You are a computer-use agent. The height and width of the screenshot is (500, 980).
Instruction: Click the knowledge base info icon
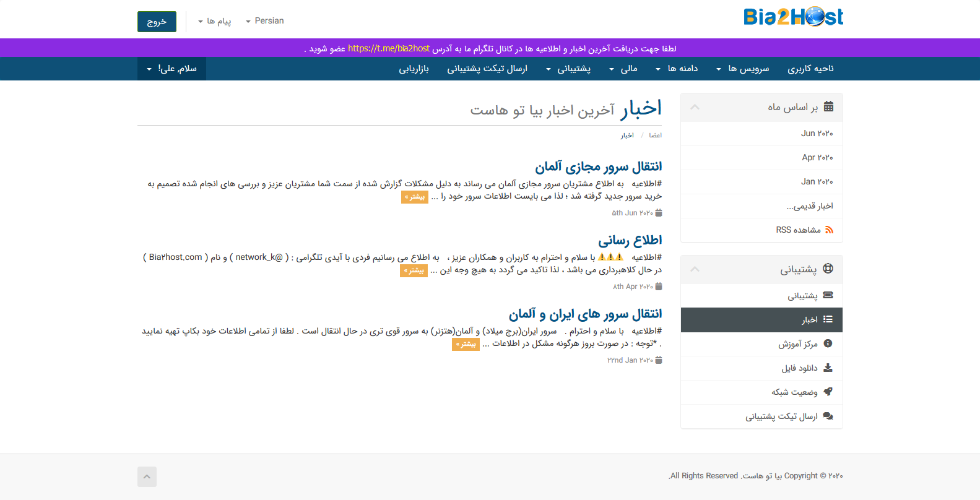828,343
